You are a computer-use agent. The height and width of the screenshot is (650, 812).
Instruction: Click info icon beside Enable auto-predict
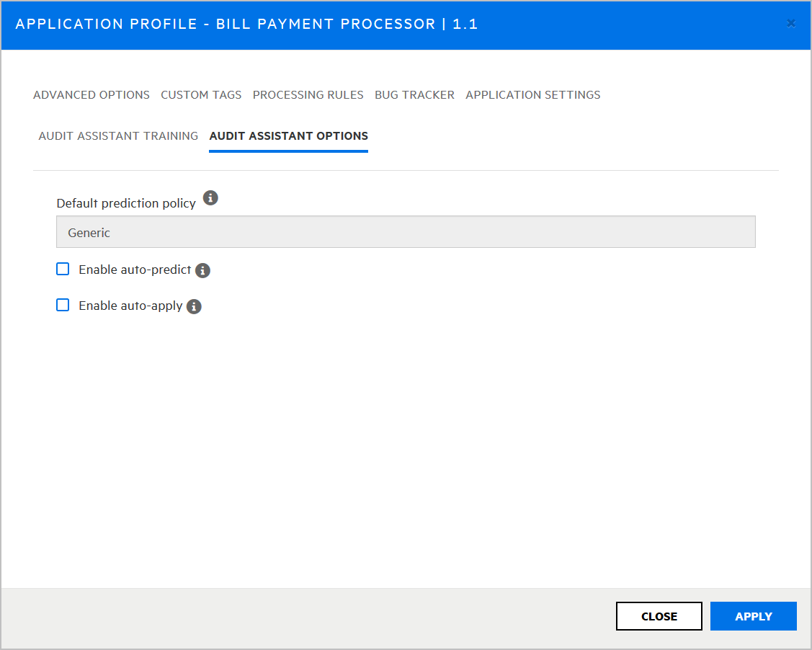pyautogui.click(x=202, y=271)
